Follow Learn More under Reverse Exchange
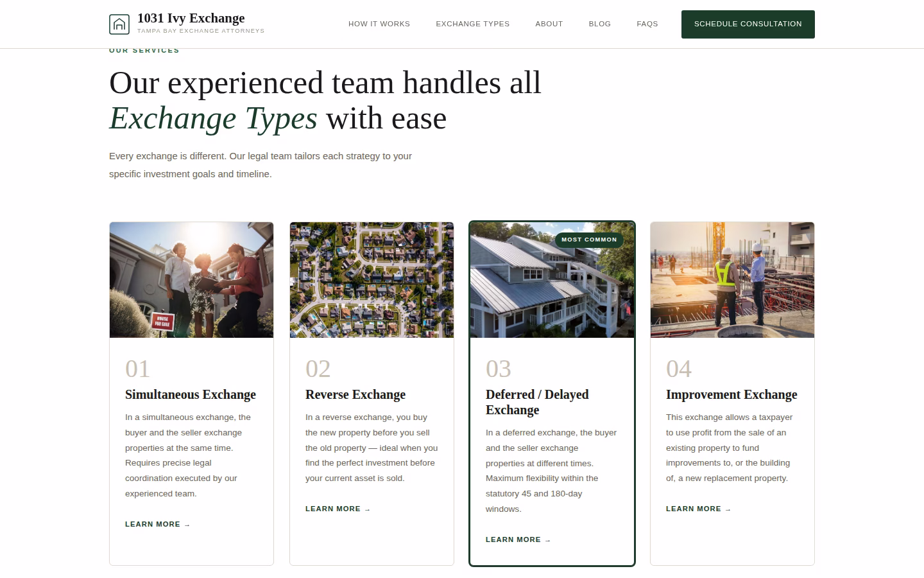The height and width of the screenshot is (578, 924). 338,509
